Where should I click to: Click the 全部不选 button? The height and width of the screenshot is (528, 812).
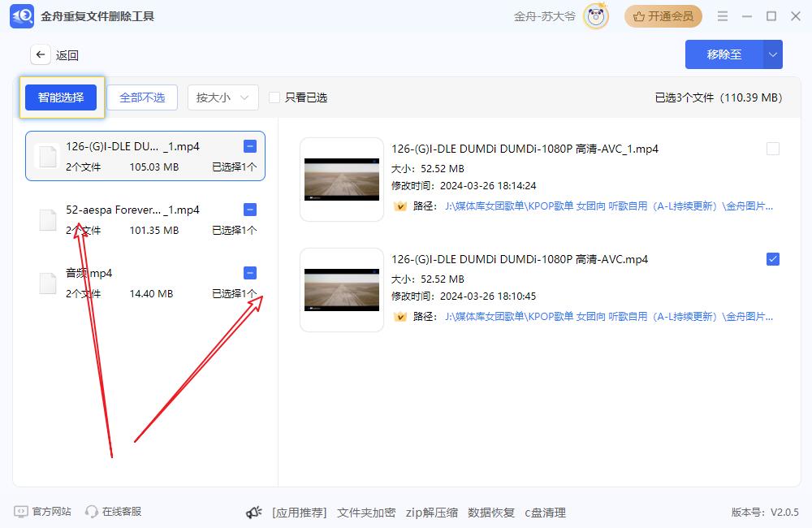(x=142, y=97)
